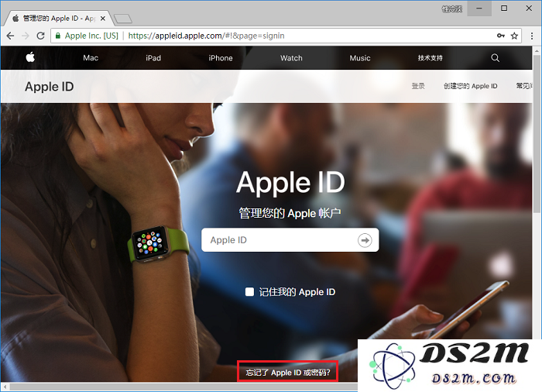Open iPhone in navigation bar
Image resolution: width=542 pixels, height=392 pixels.
(221, 58)
